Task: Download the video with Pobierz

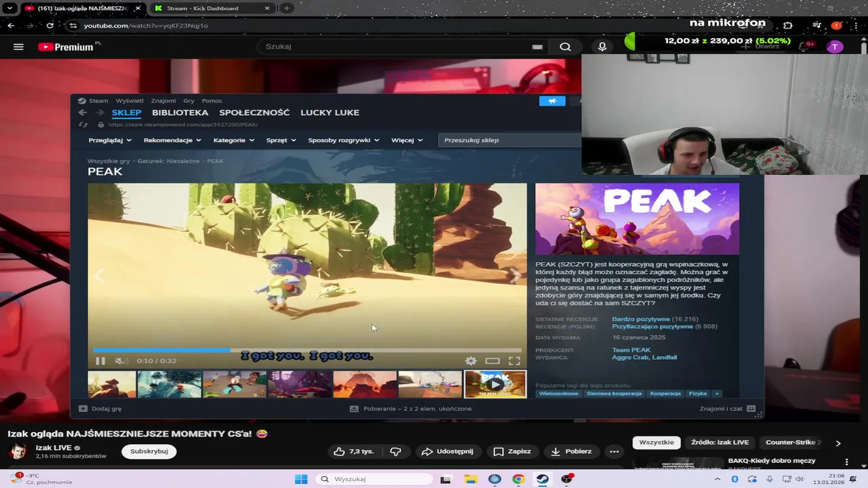Action: pos(571,451)
